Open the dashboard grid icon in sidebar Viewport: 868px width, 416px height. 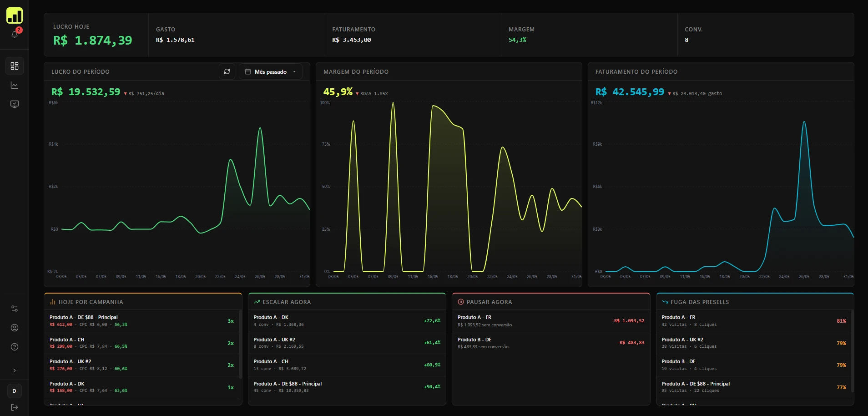15,66
